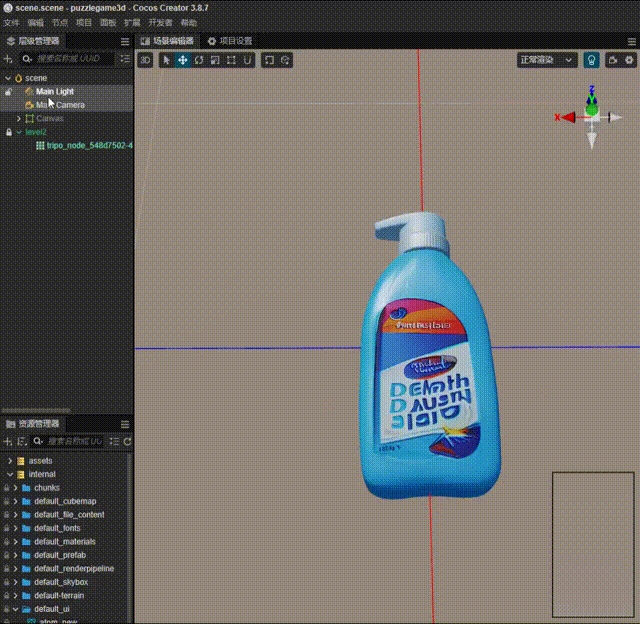This screenshot has height=624, width=640.
Task: Click the red X axis on gizmo
Action: click(566, 117)
